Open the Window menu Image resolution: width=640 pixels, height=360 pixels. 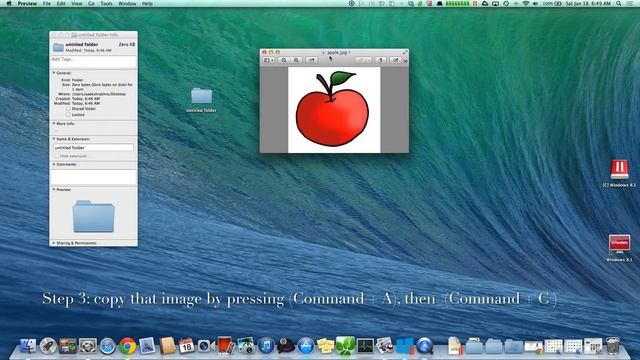coord(127,3)
